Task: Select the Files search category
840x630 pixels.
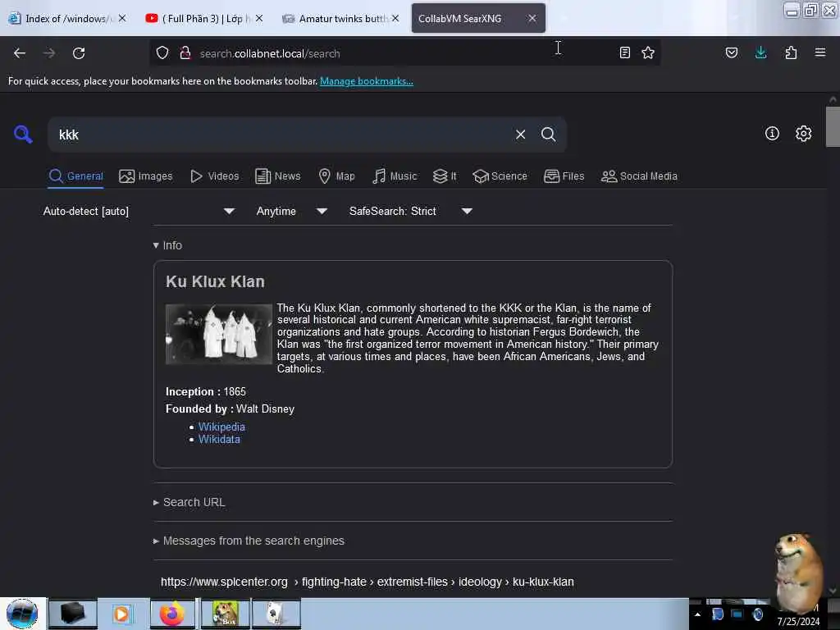Action: coord(564,176)
